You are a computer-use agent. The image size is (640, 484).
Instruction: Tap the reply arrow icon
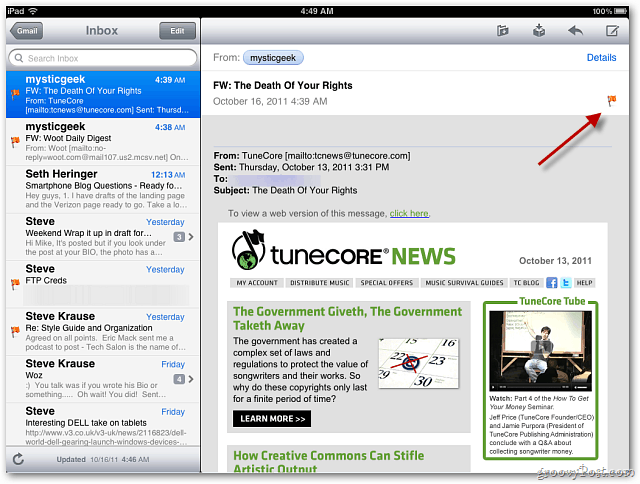coord(576,31)
